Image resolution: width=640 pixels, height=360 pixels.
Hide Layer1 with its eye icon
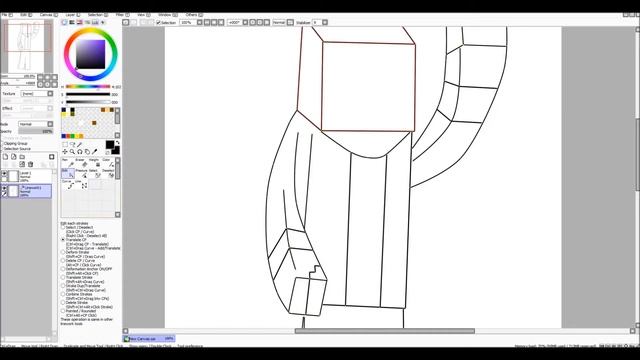pos(4,173)
